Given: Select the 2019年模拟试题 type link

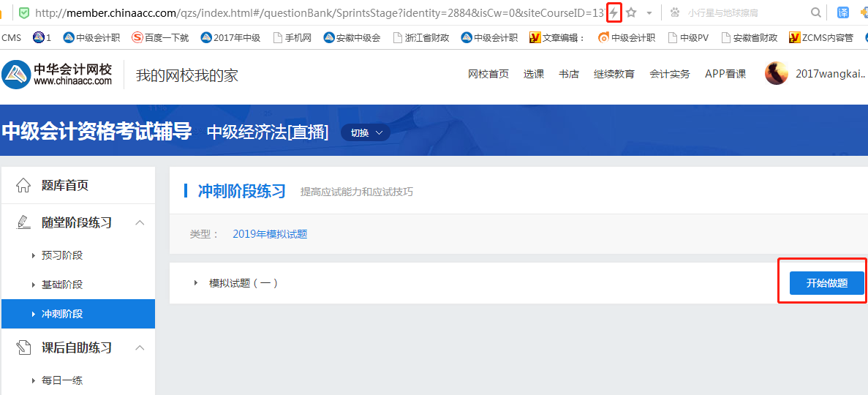Looking at the screenshot, I should pos(270,234).
